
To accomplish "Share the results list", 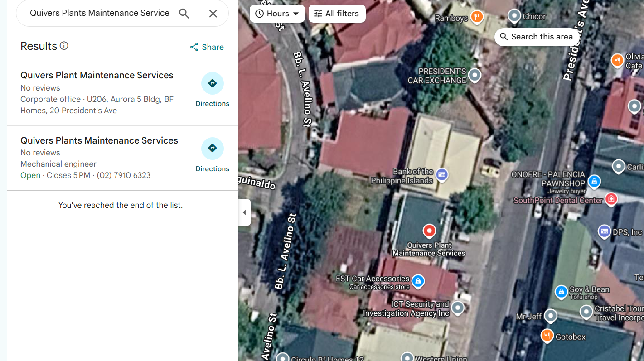I will (x=207, y=47).
